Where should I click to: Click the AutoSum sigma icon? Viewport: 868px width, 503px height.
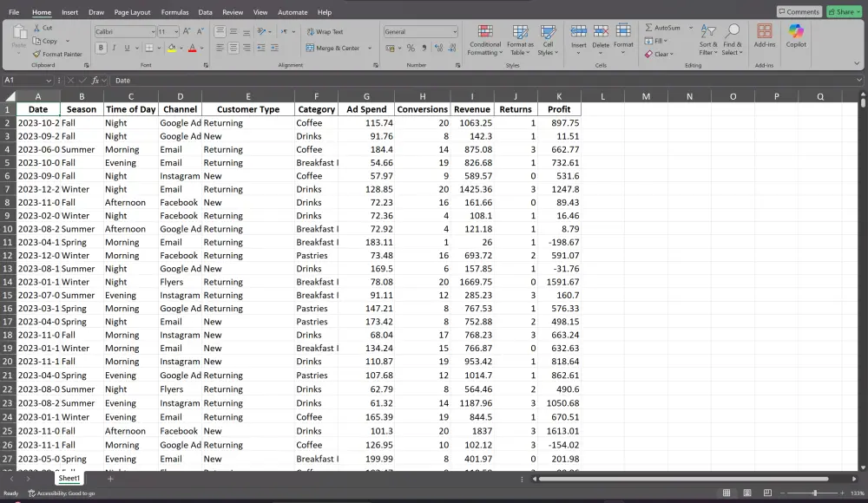(x=648, y=28)
